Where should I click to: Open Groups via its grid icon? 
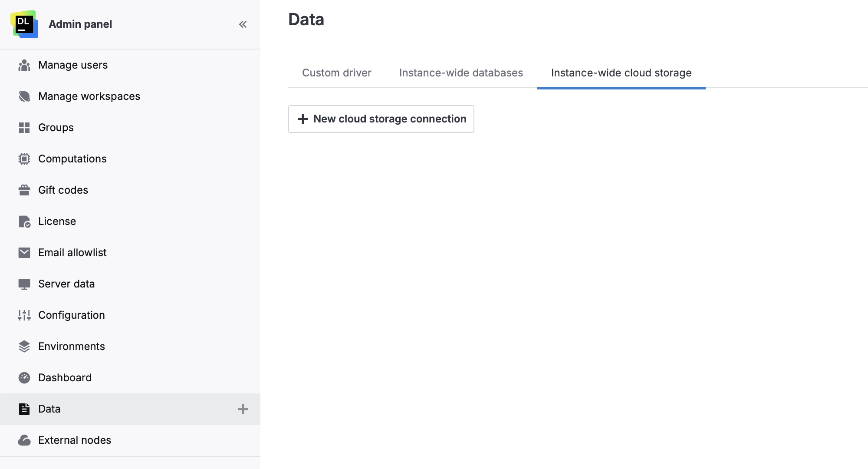[24, 128]
